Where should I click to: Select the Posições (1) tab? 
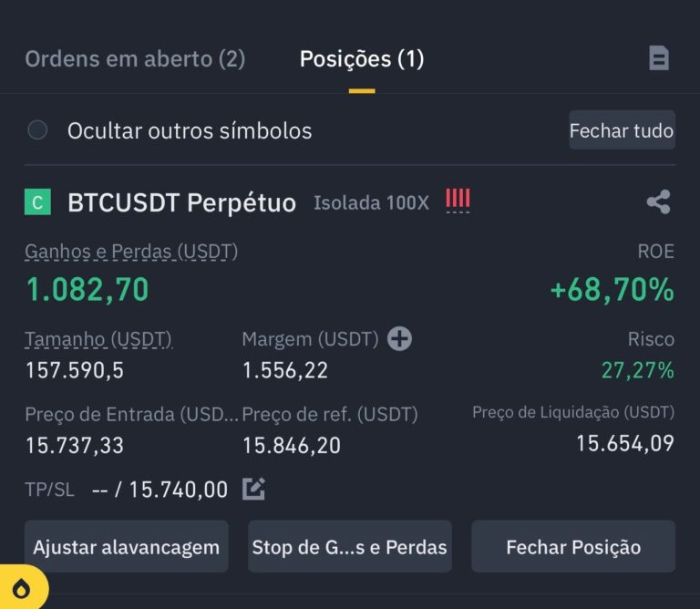point(362,59)
